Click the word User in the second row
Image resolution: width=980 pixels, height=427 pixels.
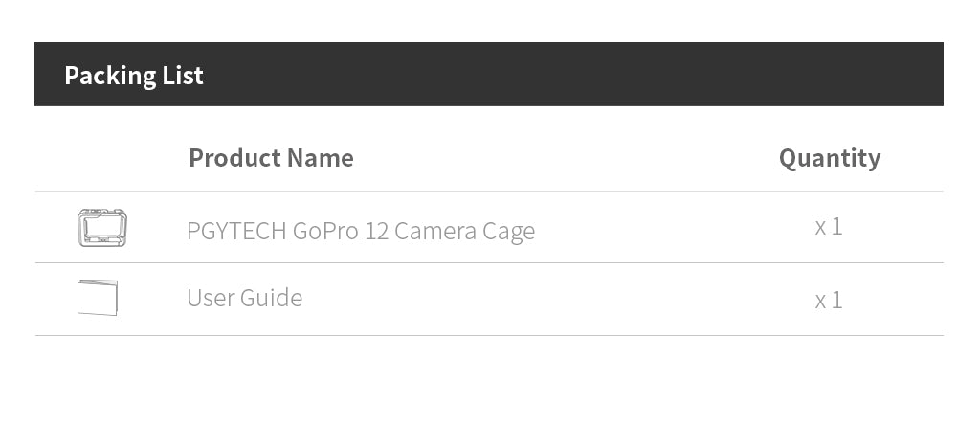tap(211, 298)
